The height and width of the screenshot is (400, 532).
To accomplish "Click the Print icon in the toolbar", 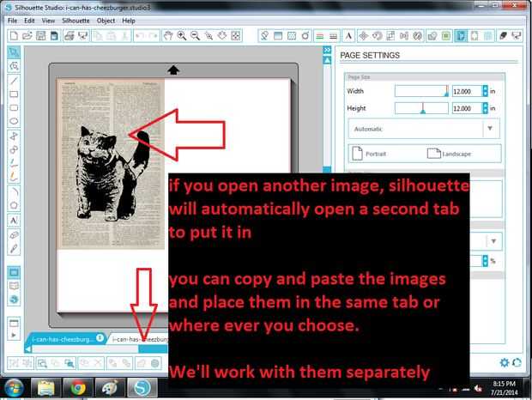I will coord(70,36).
